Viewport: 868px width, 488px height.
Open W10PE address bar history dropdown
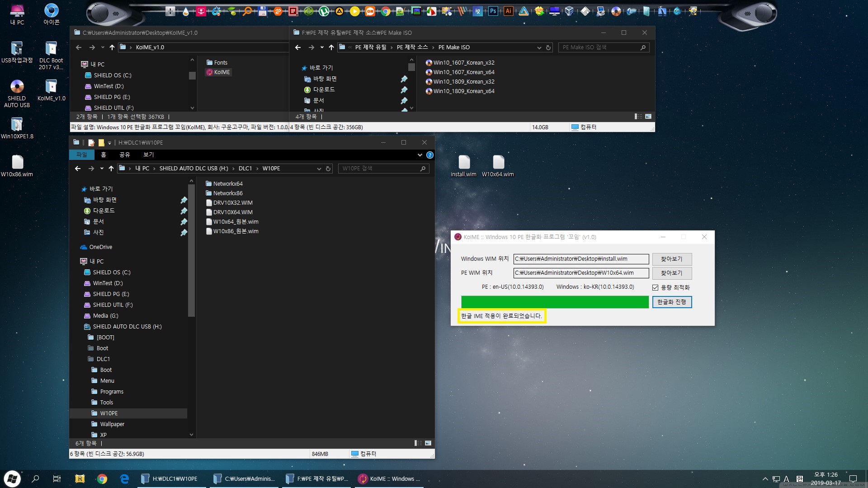coord(319,169)
